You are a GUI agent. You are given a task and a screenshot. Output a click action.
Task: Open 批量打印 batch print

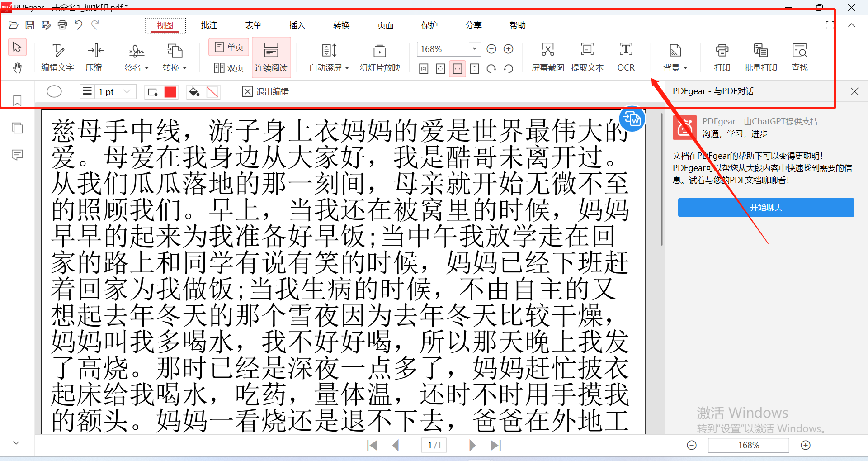click(x=761, y=57)
